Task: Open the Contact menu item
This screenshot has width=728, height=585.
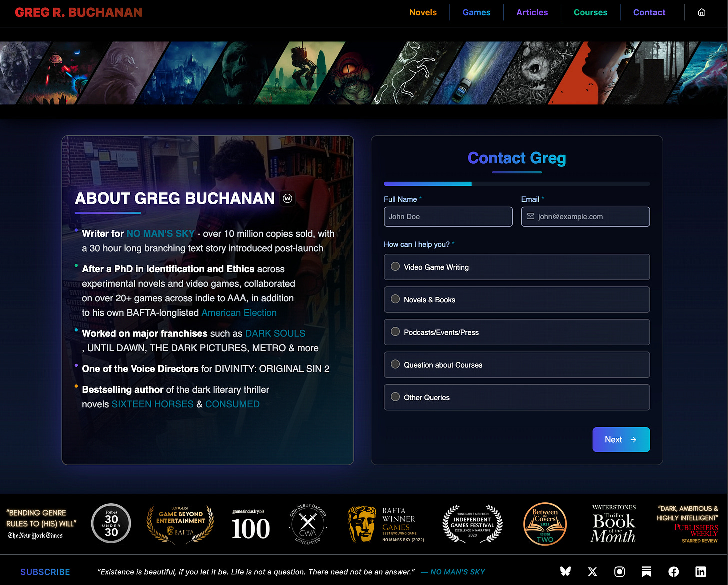Action: click(649, 12)
